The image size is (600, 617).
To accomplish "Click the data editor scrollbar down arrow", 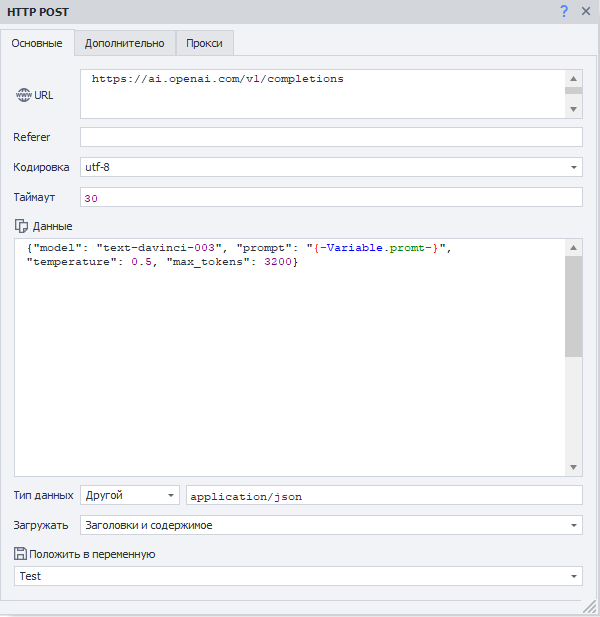I will pos(574,467).
